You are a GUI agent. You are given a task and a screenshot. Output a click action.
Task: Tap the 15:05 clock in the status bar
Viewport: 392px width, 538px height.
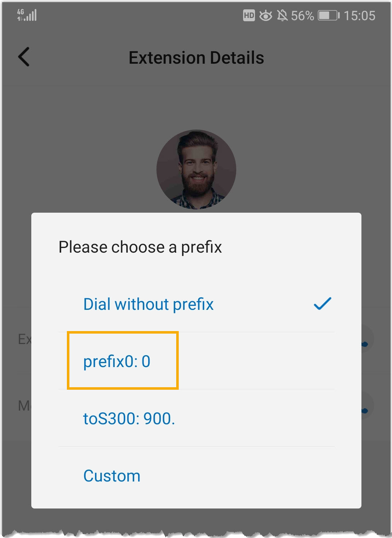pyautogui.click(x=359, y=15)
